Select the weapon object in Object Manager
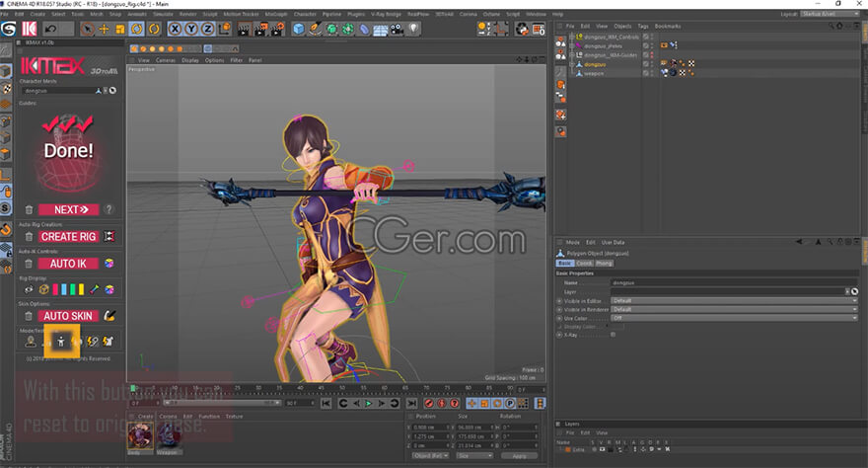868x468 pixels. click(594, 73)
